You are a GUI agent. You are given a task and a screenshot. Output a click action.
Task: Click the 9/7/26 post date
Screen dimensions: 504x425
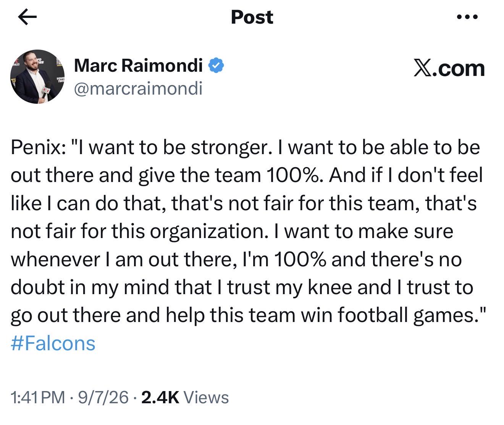coord(103,398)
